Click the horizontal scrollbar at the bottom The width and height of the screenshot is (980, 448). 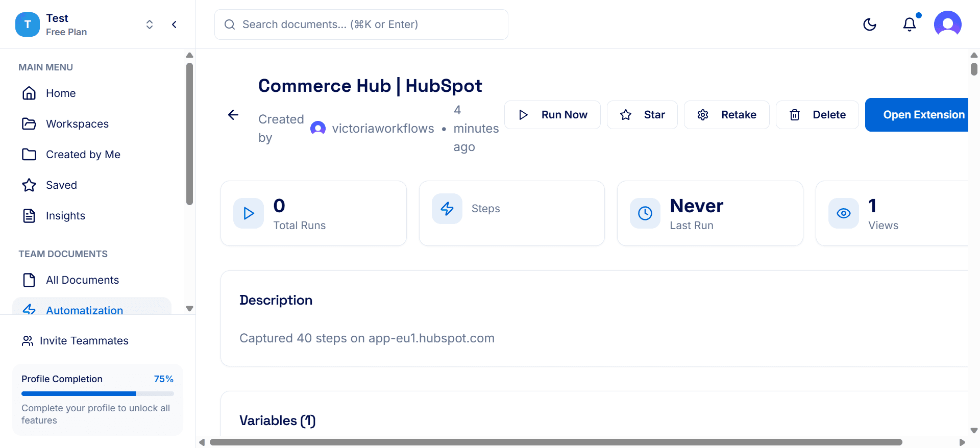pyautogui.click(x=556, y=442)
